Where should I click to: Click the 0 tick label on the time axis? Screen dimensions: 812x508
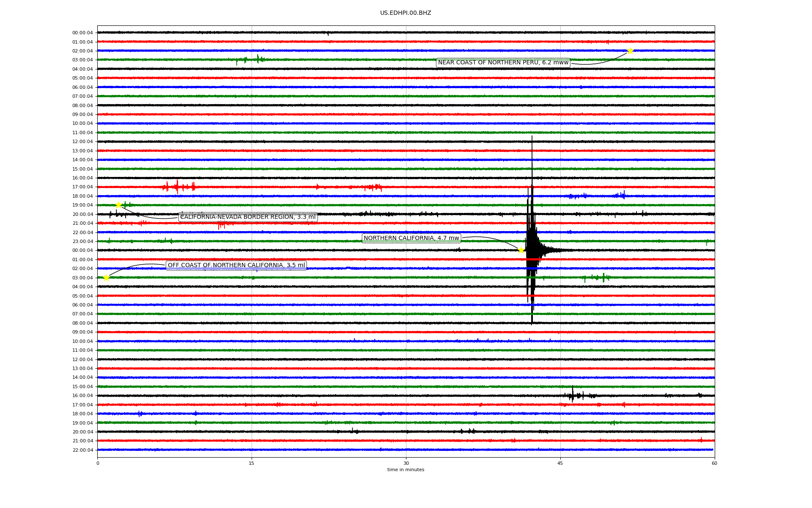(x=98, y=463)
